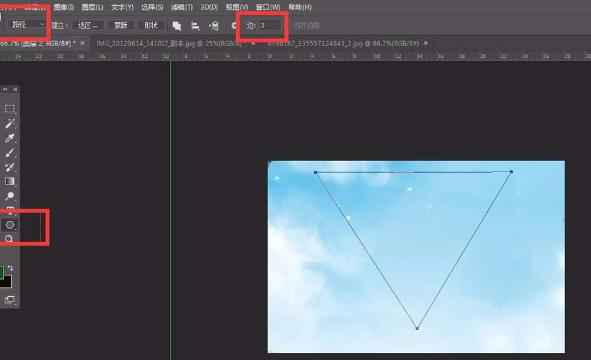Select the Rectangular Marquee tool
The height and width of the screenshot is (360, 591).
[x=10, y=109]
